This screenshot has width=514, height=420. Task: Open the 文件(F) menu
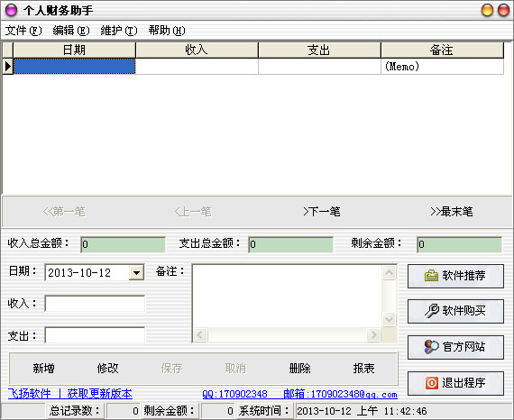tap(23, 31)
